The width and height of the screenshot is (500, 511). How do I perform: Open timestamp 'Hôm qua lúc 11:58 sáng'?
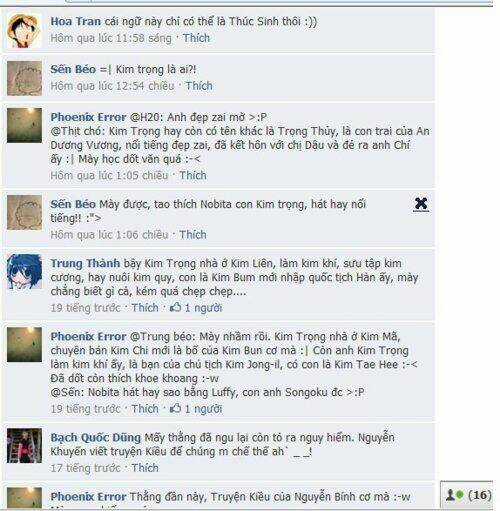point(111,38)
